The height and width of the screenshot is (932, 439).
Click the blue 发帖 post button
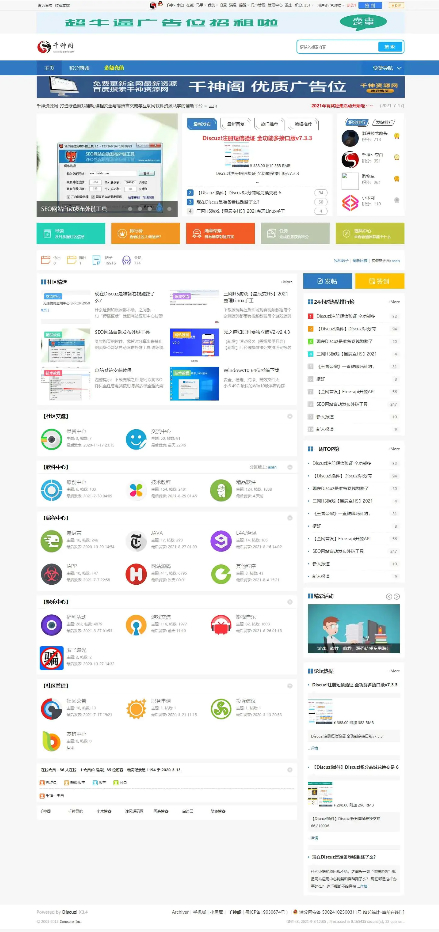(328, 281)
